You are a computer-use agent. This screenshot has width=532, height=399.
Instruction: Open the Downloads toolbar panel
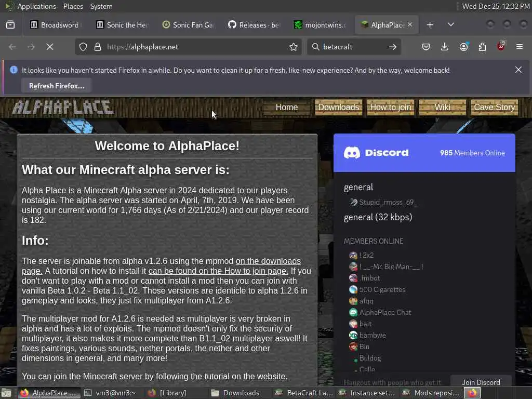[x=445, y=47]
